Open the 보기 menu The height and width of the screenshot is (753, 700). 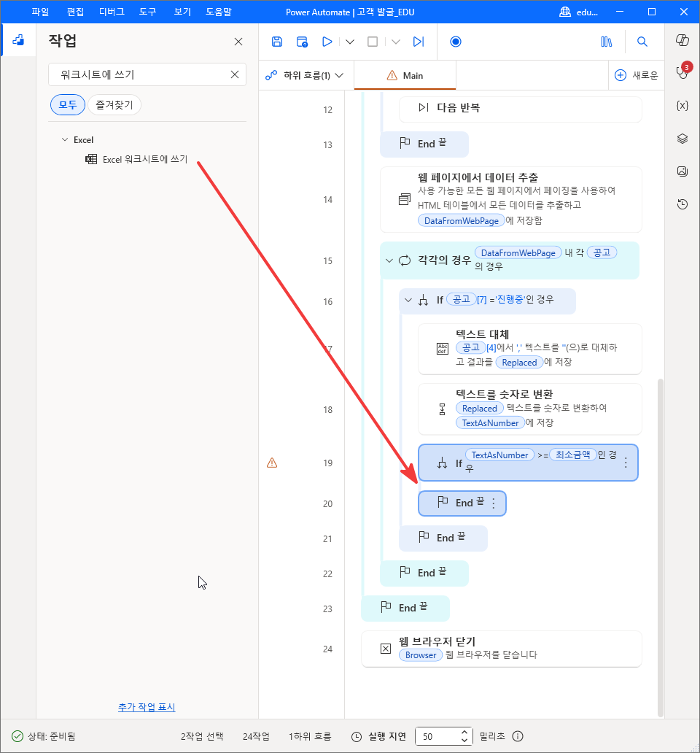point(182,12)
